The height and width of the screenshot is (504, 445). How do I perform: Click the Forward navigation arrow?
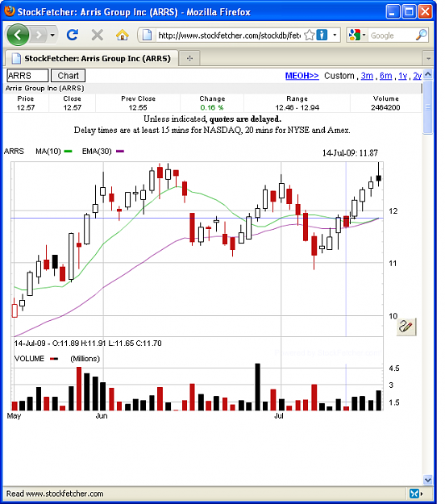39,35
